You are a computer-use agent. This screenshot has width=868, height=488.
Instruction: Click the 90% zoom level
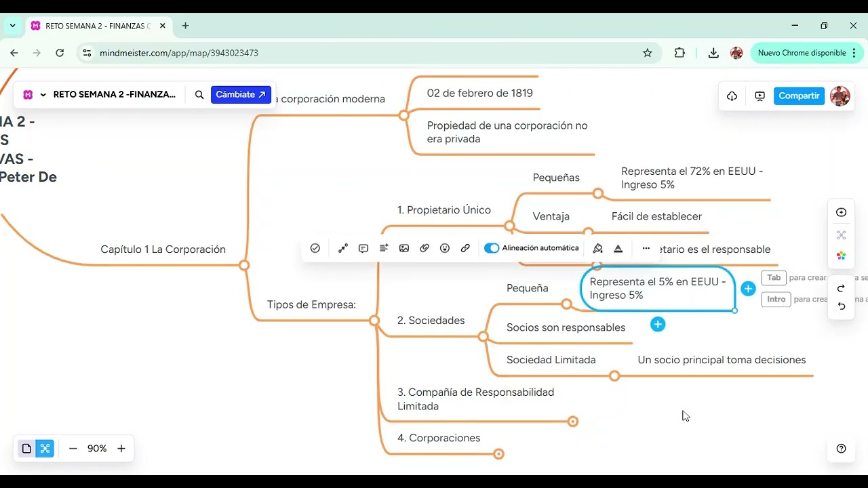point(97,449)
